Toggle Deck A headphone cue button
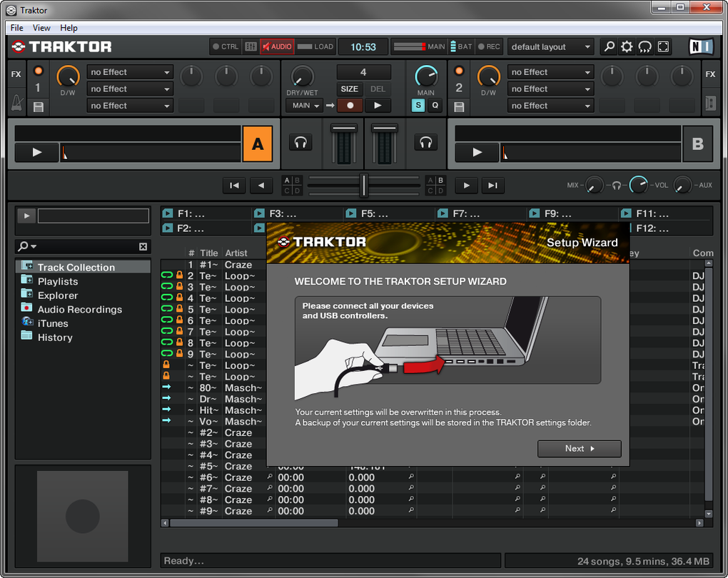The image size is (728, 578). pos(300,143)
